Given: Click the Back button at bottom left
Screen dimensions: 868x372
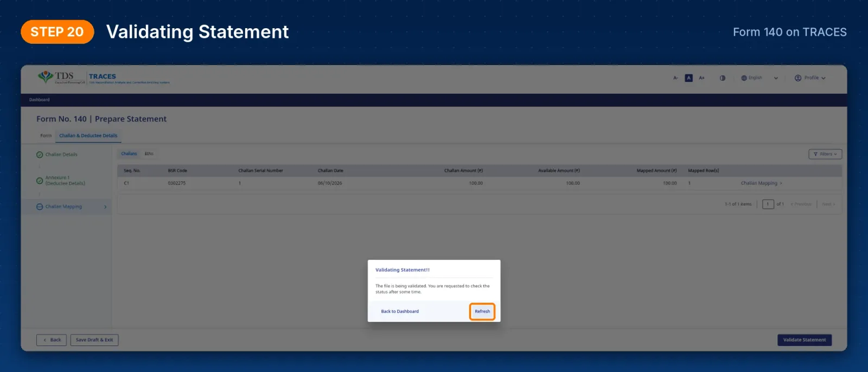Looking at the screenshot, I should [x=52, y=340].
